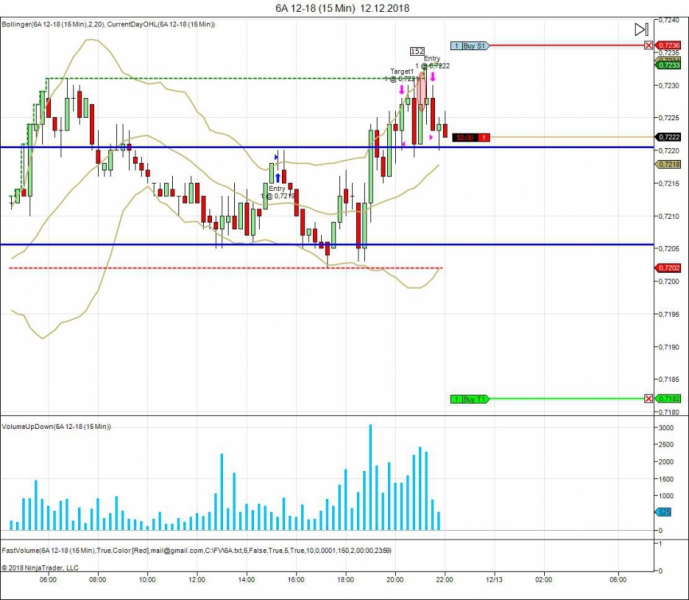Select the red dashed current-day low line
The width and height of the screenshot is (689, 600).
coord(226,268)
